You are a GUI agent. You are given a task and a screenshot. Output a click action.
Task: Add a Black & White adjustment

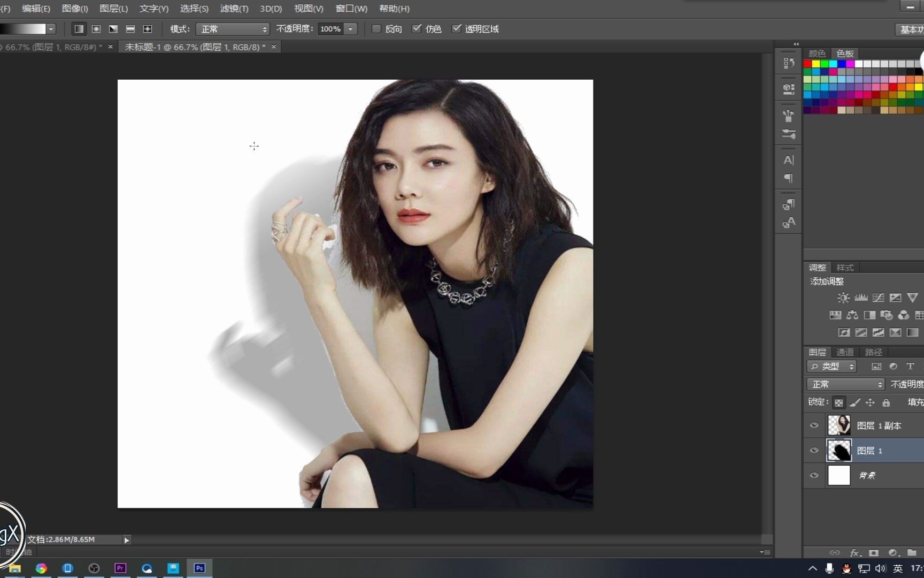(x=869, y=315)
